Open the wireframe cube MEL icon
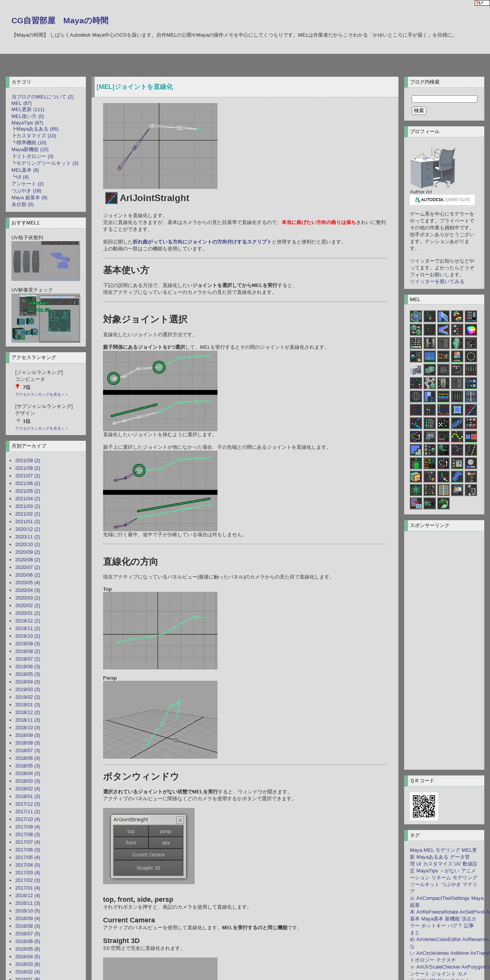490x980 pixels. 416,316
